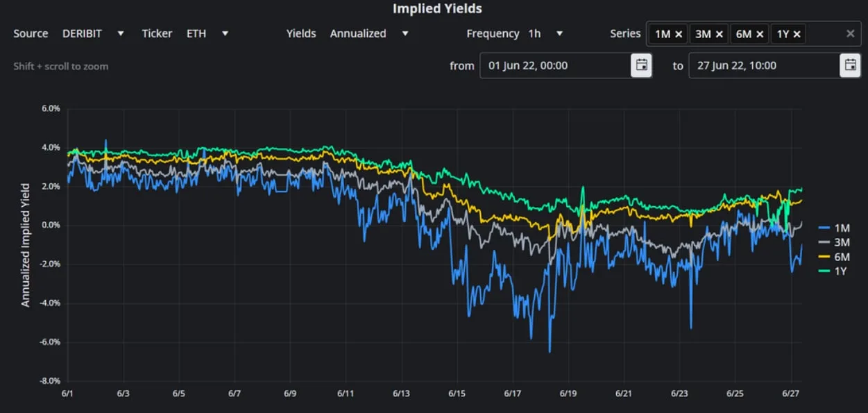Edit the from date field
This screenshot has width=868, height=413.
(555, 65)
